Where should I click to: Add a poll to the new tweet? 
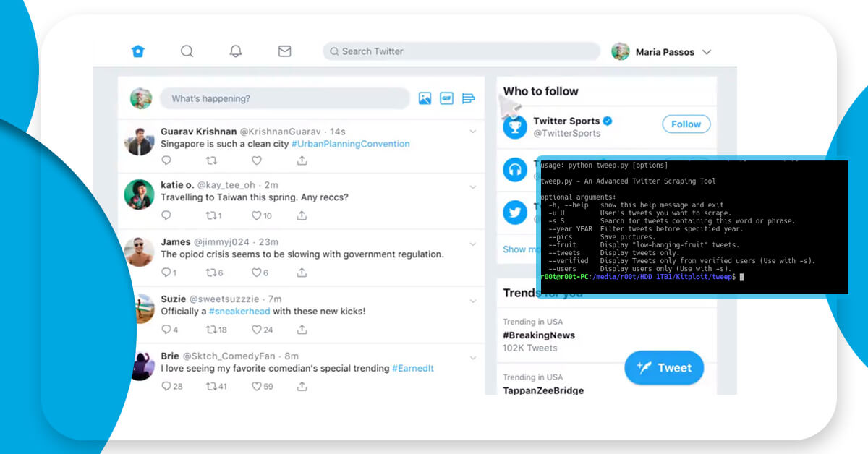[x=468, y=98]
